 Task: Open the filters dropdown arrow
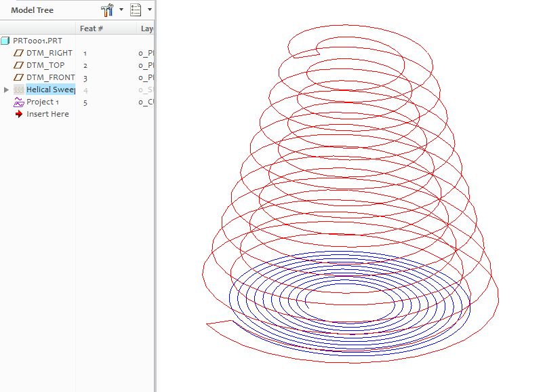[x=120, y=9]
